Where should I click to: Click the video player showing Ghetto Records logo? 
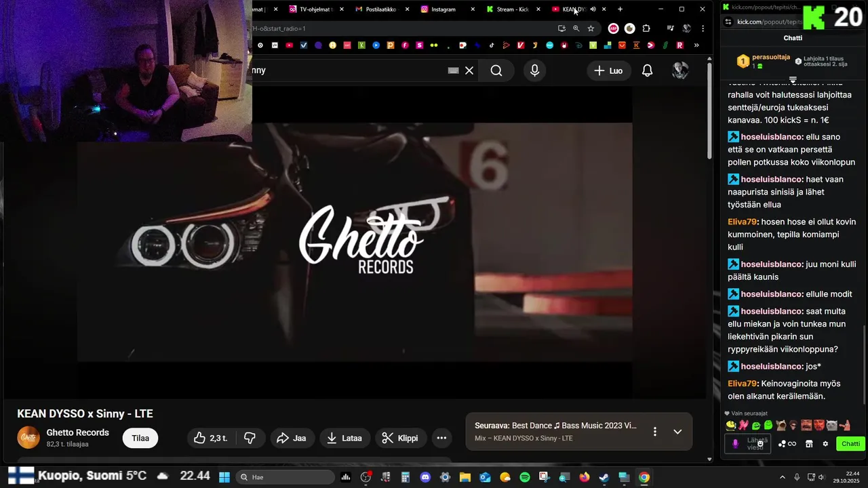[355, 242]
